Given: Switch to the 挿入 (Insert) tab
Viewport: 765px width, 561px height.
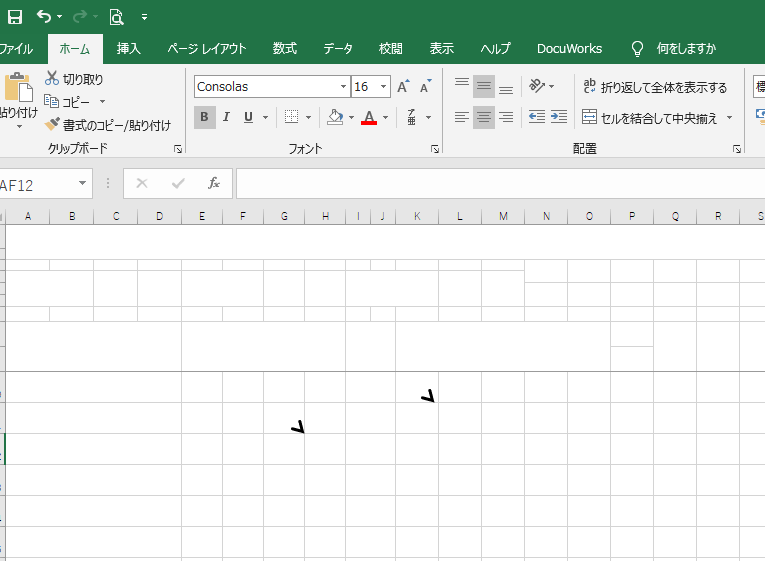Looking at the screenshot, I should click(x=129, y=48).
